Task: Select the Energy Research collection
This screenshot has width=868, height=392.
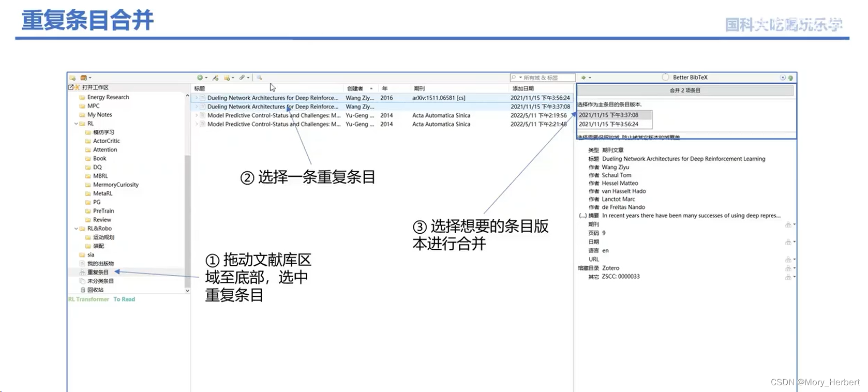Action: pos(108,97)
